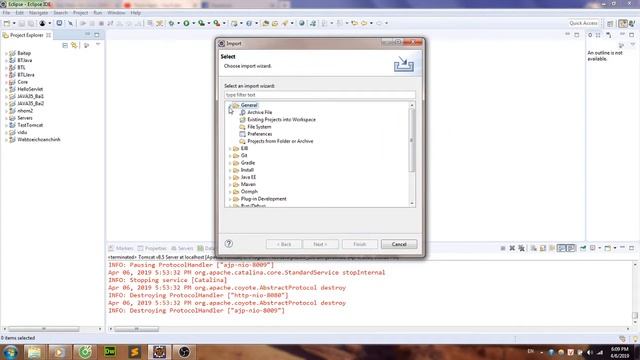Switch to the Markers tab
Screen dimensions: 640x360
coord(121,248)
